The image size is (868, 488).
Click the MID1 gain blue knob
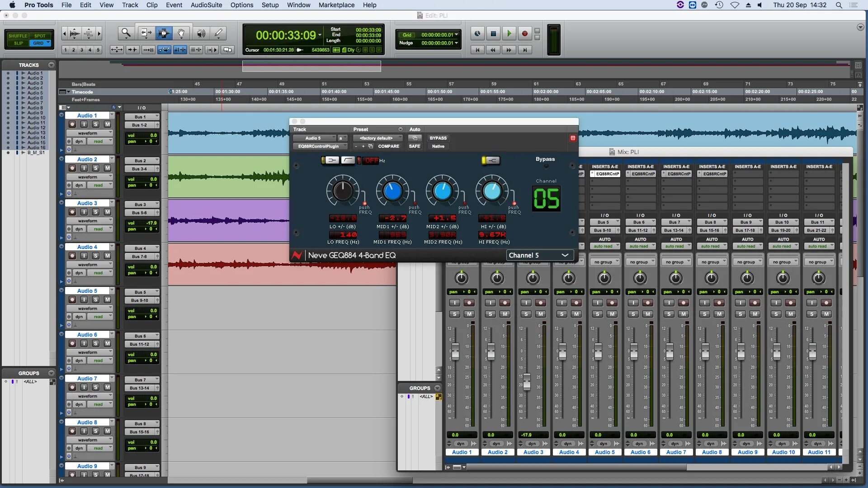pos(392,191)
